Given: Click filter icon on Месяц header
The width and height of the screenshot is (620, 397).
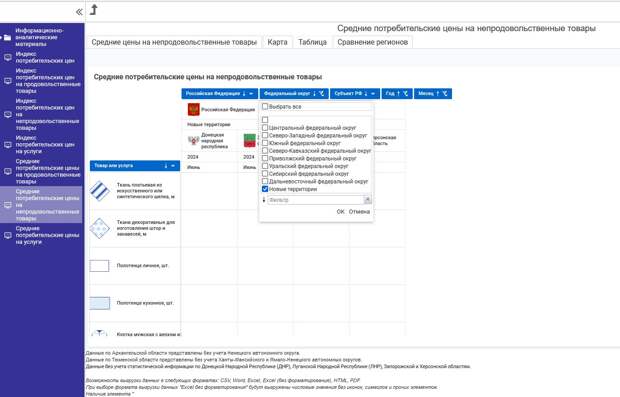Looking at the screenshot, I should tap(444, 94).
